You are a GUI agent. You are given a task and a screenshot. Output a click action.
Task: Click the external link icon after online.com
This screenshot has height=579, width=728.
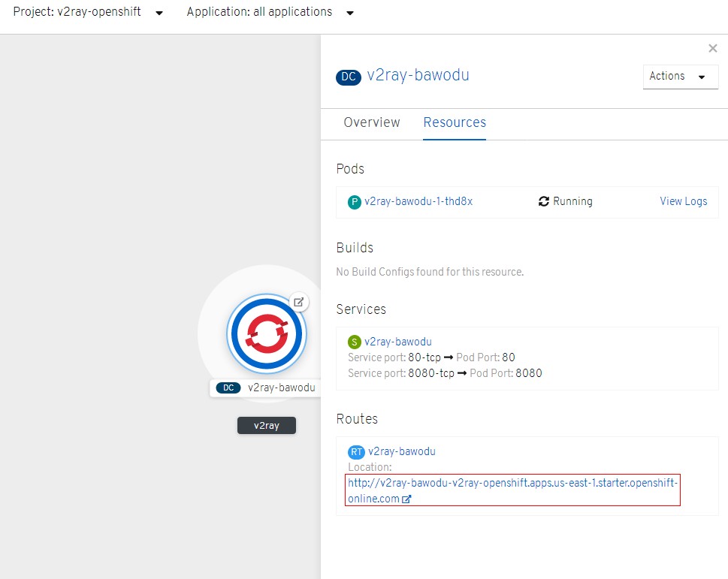click(x=406, y=499)
